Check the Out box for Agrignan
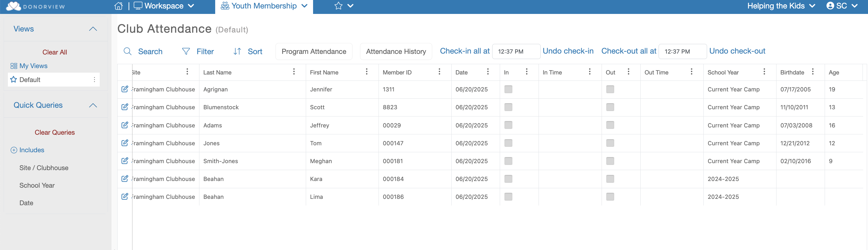Image resolution: width=868 pixels, height=250 pixels. click(610, 89)
